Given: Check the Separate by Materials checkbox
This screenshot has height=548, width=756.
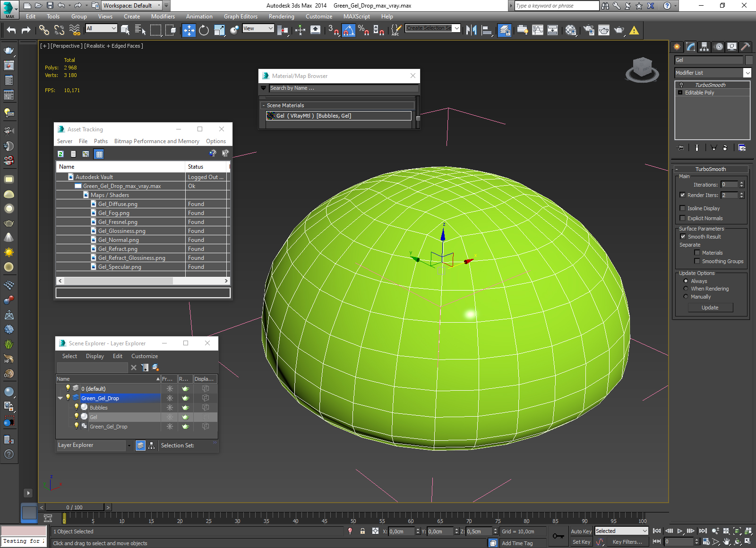Looking at the screenshot, I should pos(697,253).
